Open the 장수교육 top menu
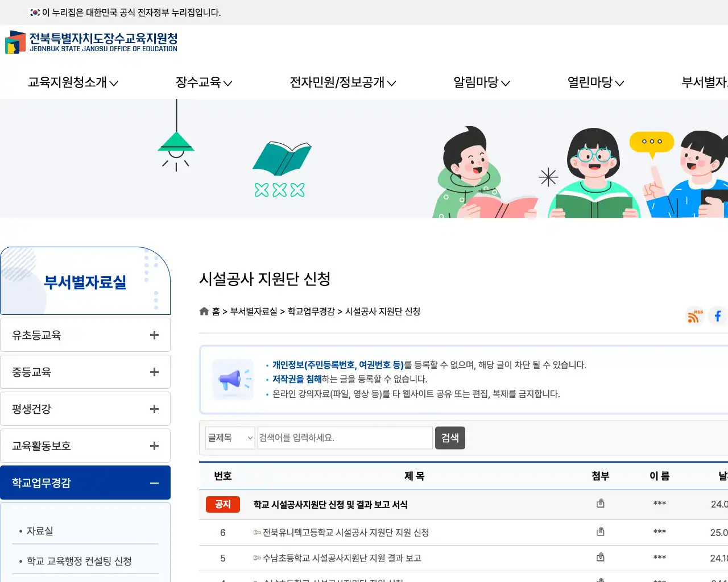 pyautogui.click(x=204, y=82)
